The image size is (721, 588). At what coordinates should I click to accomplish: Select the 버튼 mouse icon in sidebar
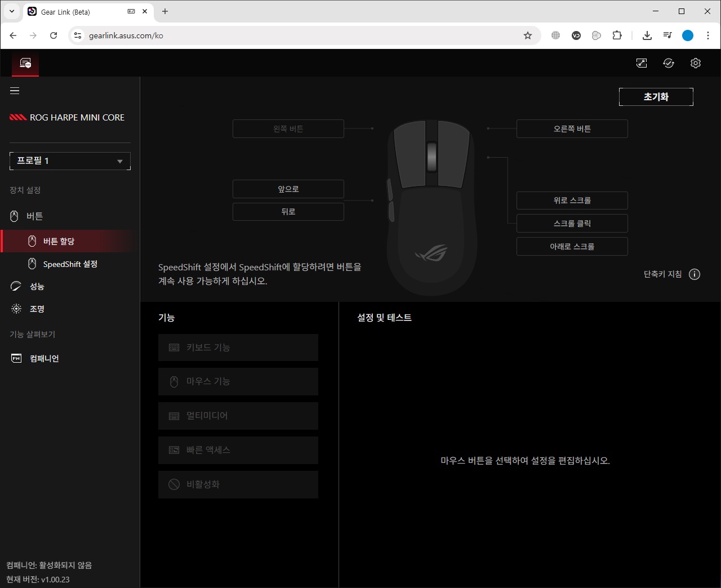click(x=14, y=216)
